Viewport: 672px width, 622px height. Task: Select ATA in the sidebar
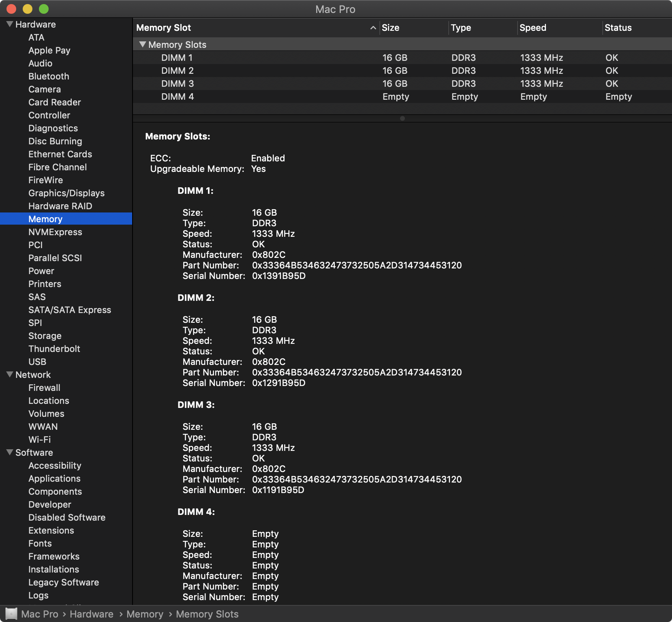point(36,37)
